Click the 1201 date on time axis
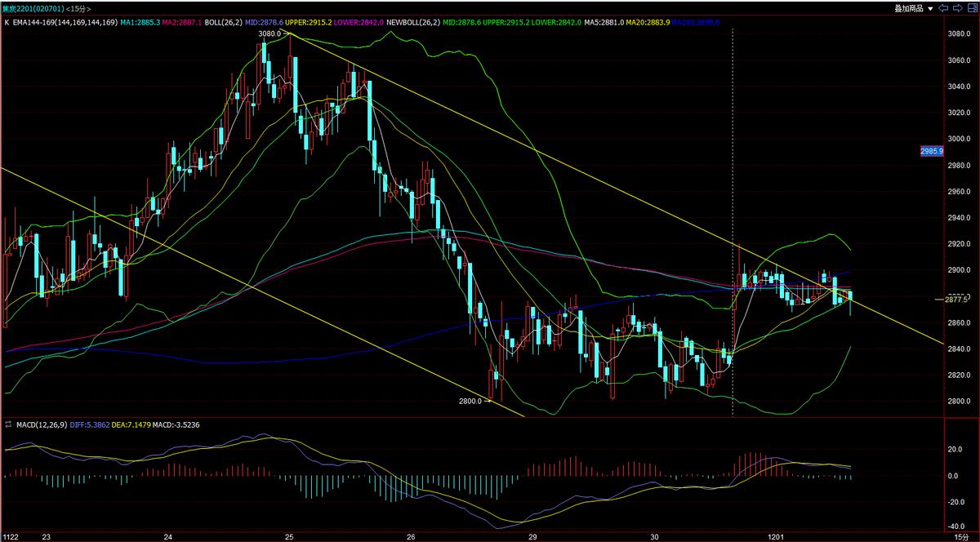This screenshot has width=980, height=542. 777,536
